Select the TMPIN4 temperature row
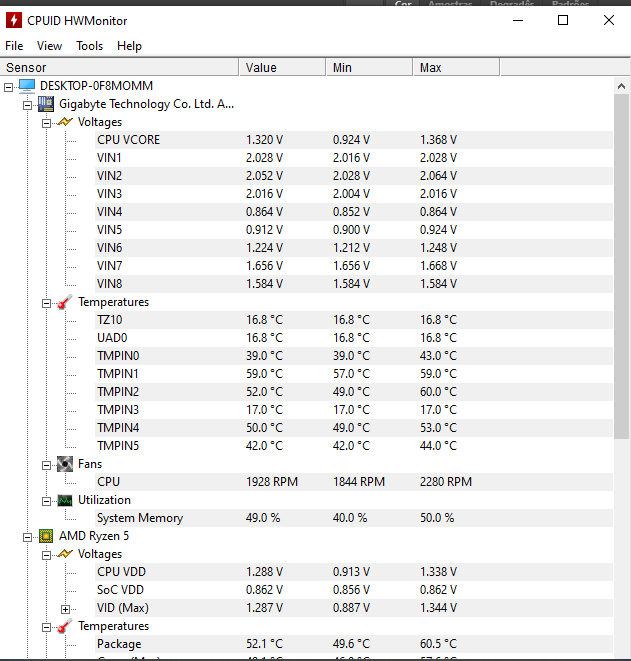The image size is (631, 661). [x=354, y=428]
